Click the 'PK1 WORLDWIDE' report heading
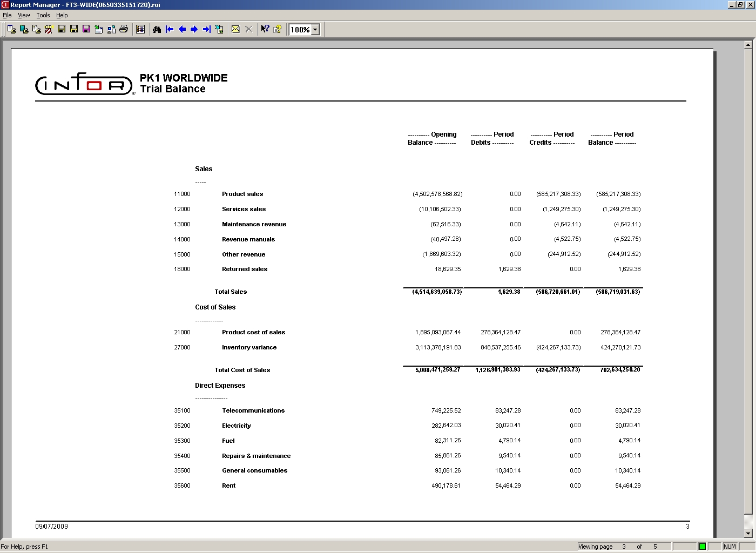Viewport: 756px width, 553px height. click(184, 78)
